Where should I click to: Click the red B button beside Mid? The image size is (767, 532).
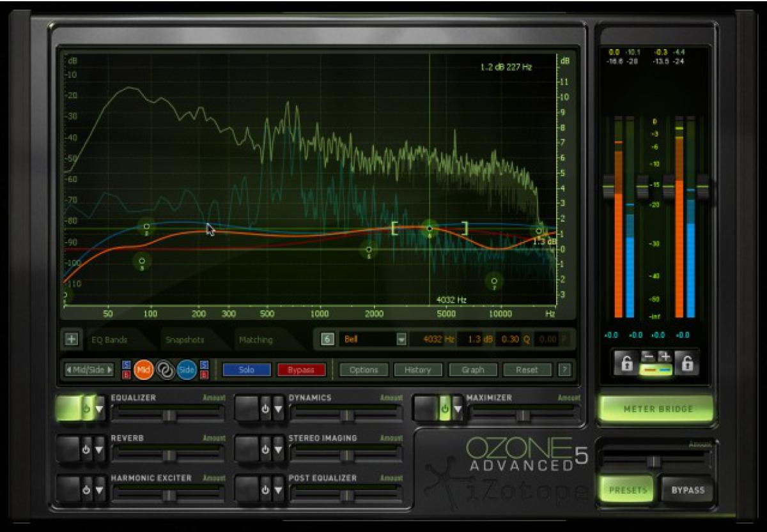(x=126, y=375)
